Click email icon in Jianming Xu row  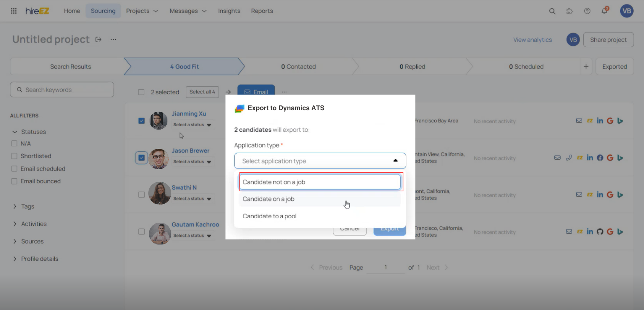[x=579, y=121]
